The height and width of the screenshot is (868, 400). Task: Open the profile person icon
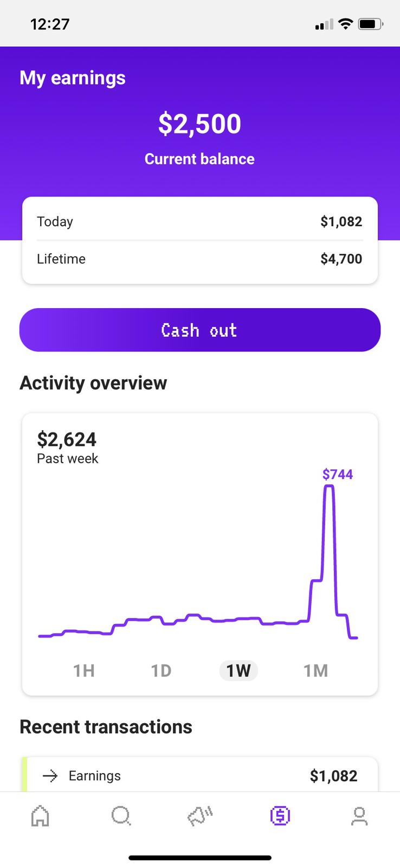[x=359, y=816]
